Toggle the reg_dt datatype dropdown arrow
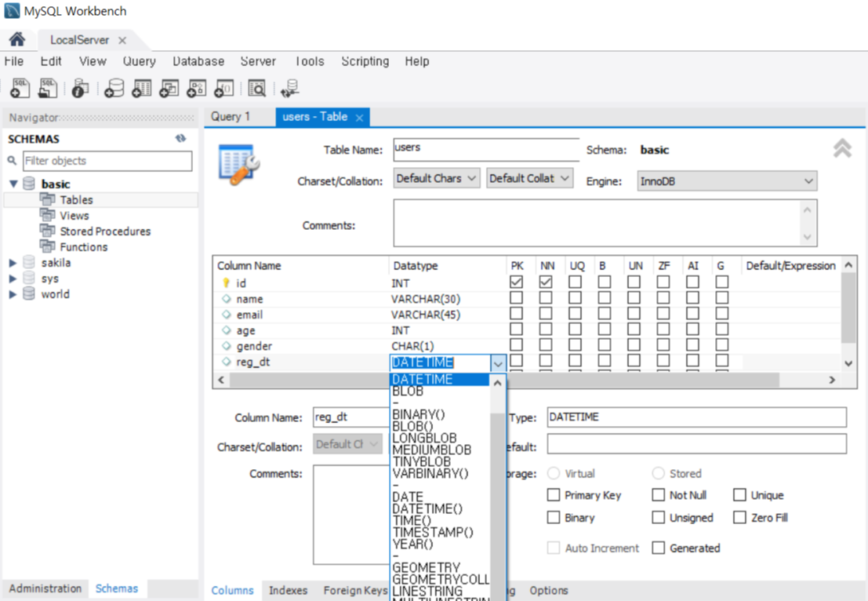Screen dimensions: 868x601 click(x=498, y=363)
